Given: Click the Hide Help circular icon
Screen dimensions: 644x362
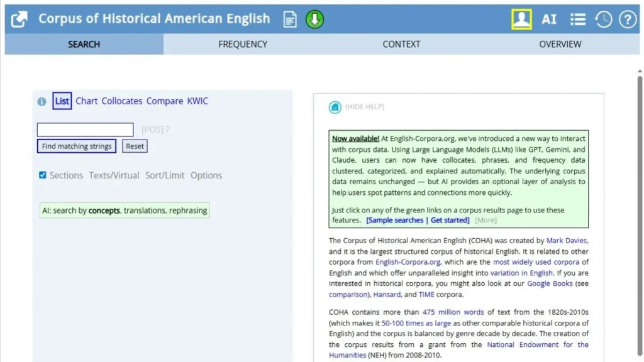Looking at the screenshot, I should pyautogui.click(x=335, y=107).
